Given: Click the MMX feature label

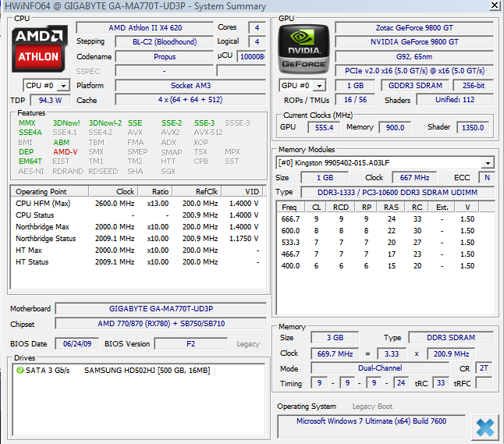Looking at the screenshot, I should coord(27,123).
